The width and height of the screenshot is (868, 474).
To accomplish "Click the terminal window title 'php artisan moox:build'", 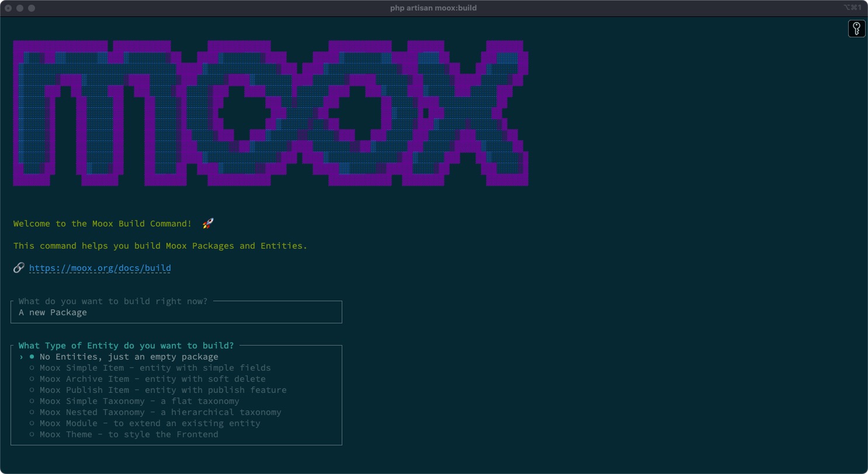I will (433, 8).
